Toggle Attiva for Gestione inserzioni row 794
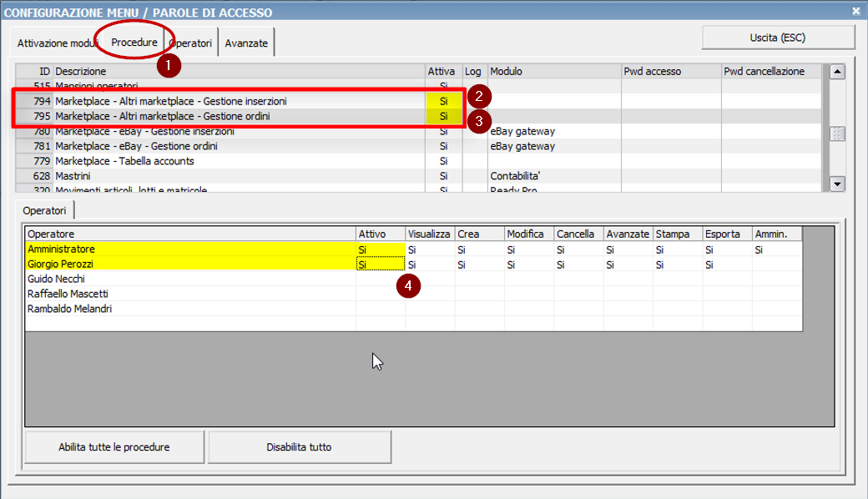Screen dimensions: 868x499 [x=442, y=101]
